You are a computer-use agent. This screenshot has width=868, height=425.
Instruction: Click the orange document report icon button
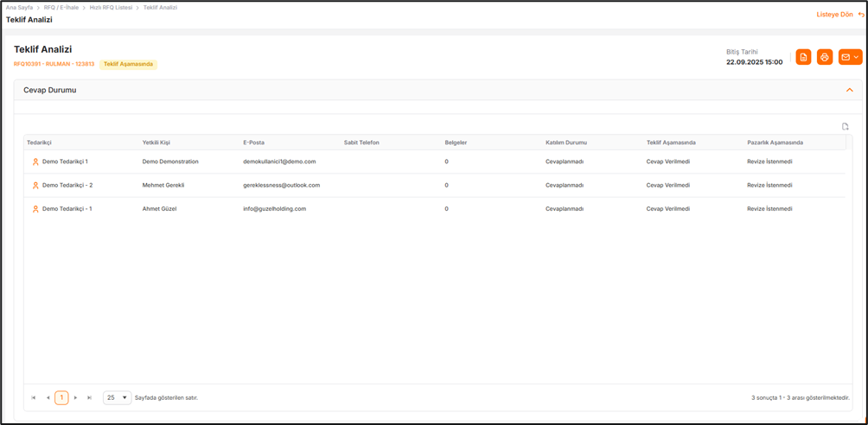pos(803,57)
